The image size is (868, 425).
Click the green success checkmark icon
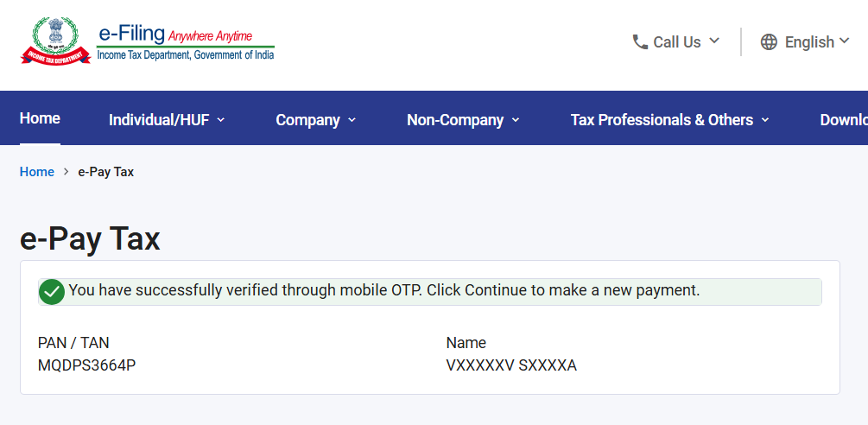pos(52,292)
